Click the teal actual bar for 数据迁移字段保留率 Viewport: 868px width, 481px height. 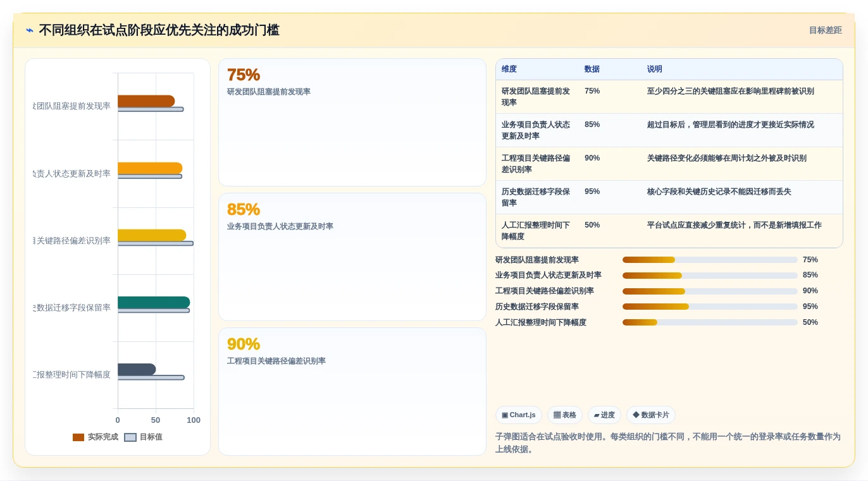(x=154, y=303)
